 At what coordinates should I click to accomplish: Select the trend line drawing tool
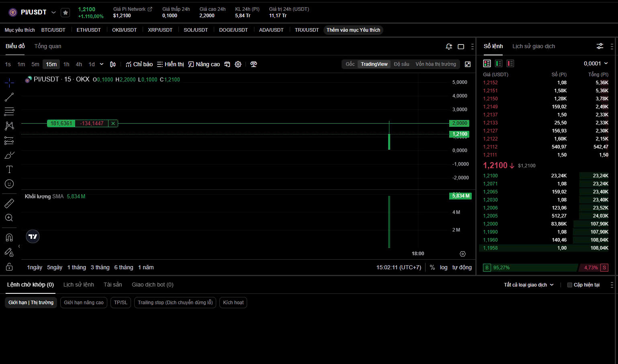[x=9, y=97]
